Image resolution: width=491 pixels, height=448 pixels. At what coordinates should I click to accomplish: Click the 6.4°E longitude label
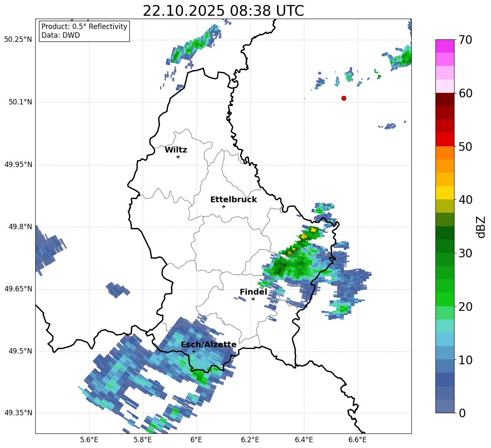304,440
